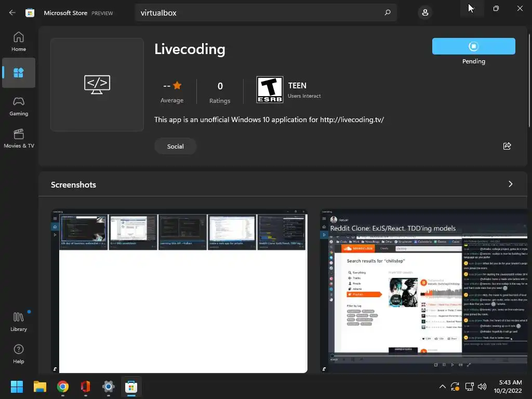Expand the Screenshots section chevron

(511, 184)
